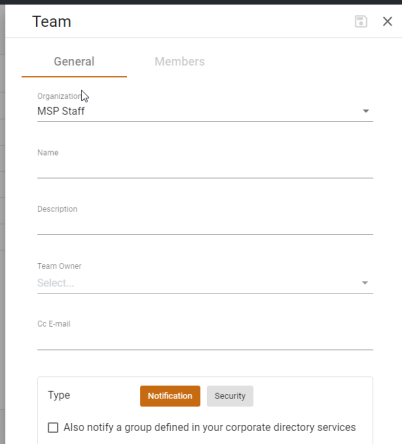Viewport: 402px width, 444px height.
Task: Switch to the Members tab
Action: coord(180,62)
